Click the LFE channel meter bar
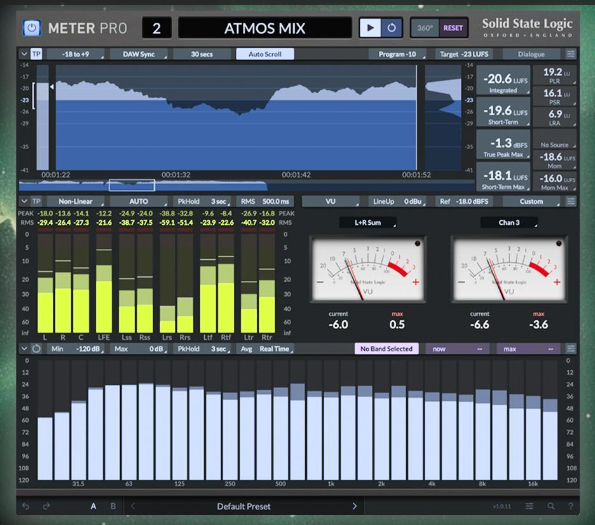 pyautogui.click(x=104, y=283)
